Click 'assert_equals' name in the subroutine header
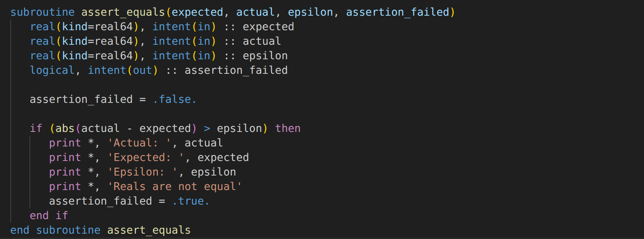 (123, 12)
